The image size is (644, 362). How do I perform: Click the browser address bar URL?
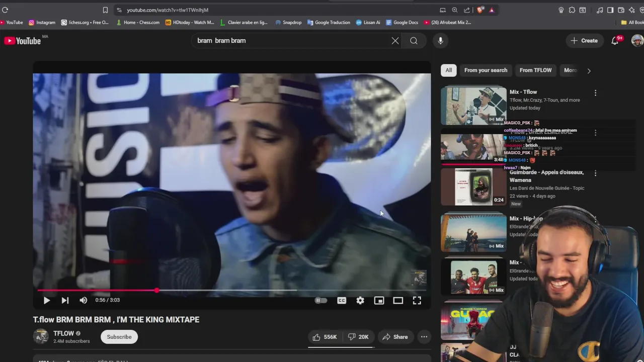pyautogui.click(x=168, y=10)
